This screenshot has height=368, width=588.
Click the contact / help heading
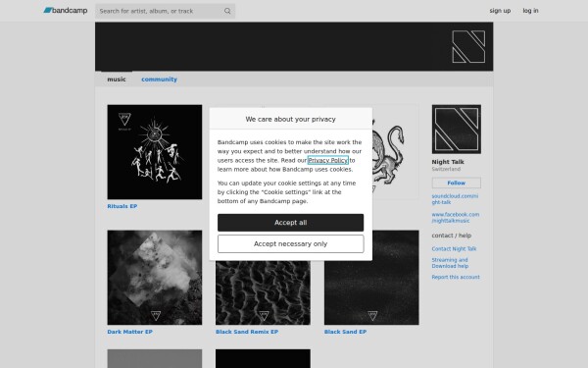451,236
